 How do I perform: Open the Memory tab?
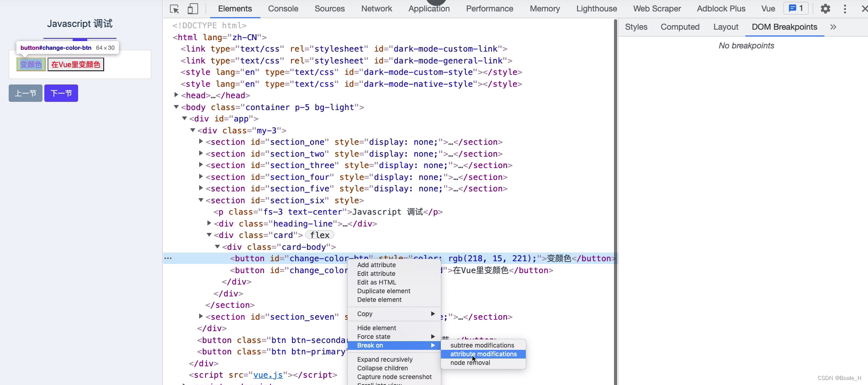point(545,9)
